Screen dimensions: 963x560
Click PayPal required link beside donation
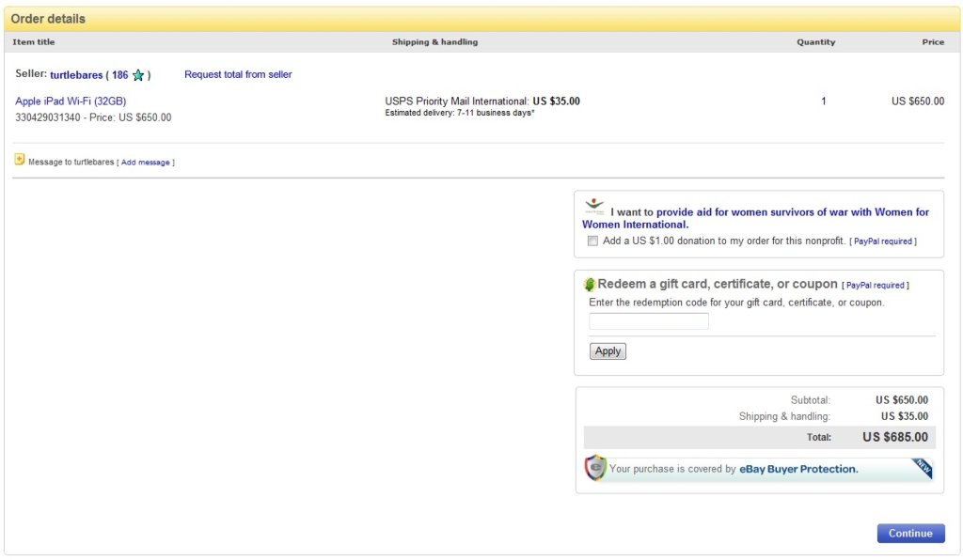click(x=882, y=241)
